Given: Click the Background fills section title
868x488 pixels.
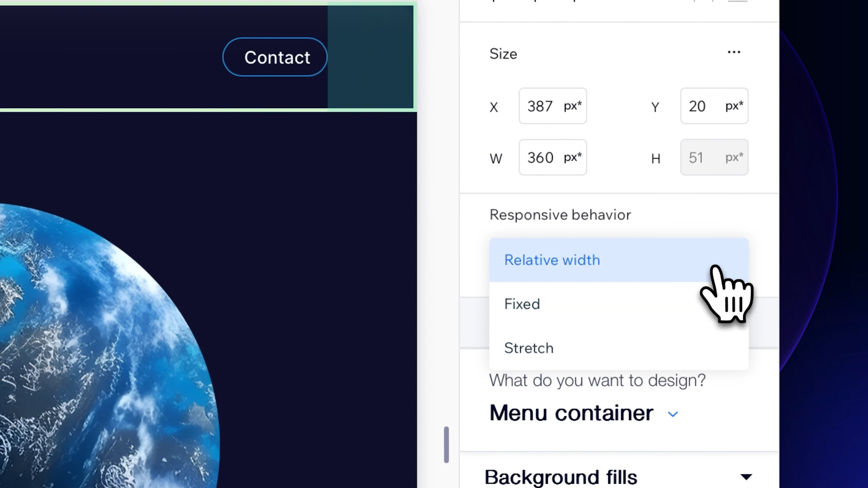Looking at the screenshot, I should [561, 477].
